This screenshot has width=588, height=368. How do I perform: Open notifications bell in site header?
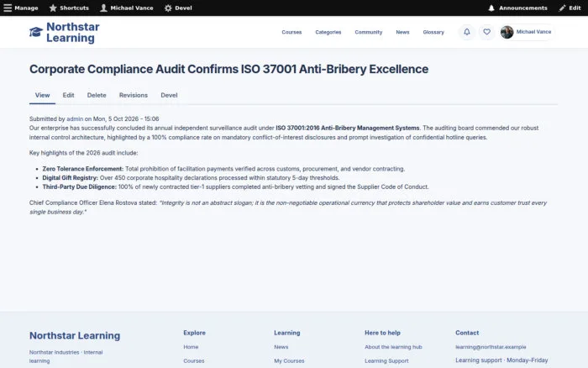click(x=467, y=32)
